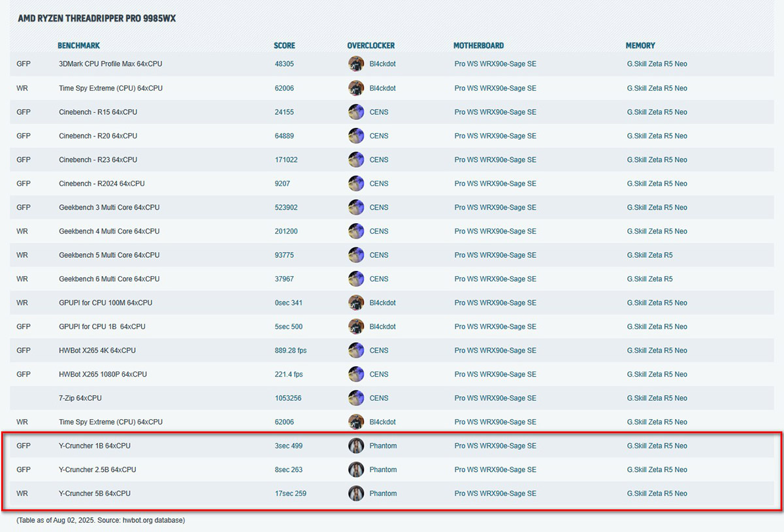The width and height of the screenshot is (784, 532).
Task: Click the MOTHERBOARD column header
Action: click(478, 46)
